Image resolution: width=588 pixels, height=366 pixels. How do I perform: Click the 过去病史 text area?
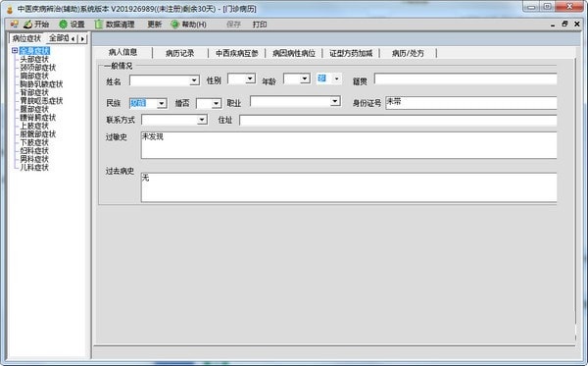[349, 187]
